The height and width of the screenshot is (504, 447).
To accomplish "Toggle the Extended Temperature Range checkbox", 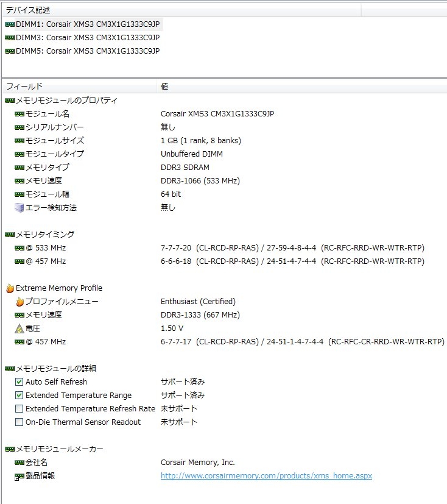I will (19, 396).
